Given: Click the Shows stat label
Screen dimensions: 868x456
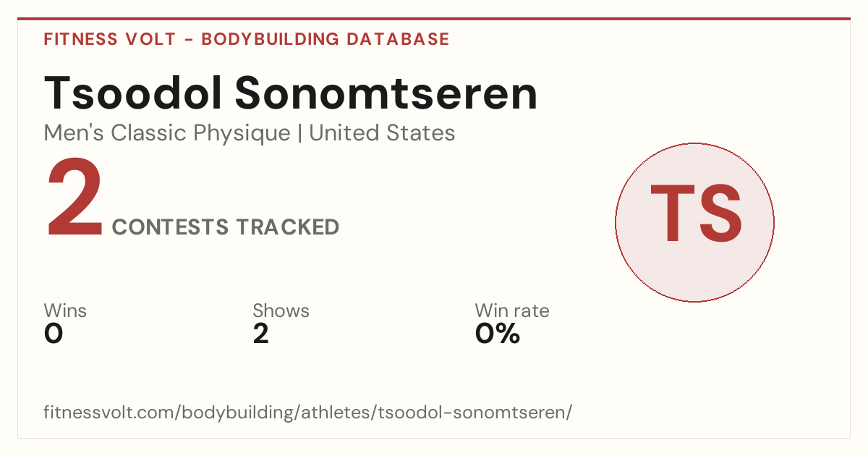Looking at the screenshot, I should point(281,311).
